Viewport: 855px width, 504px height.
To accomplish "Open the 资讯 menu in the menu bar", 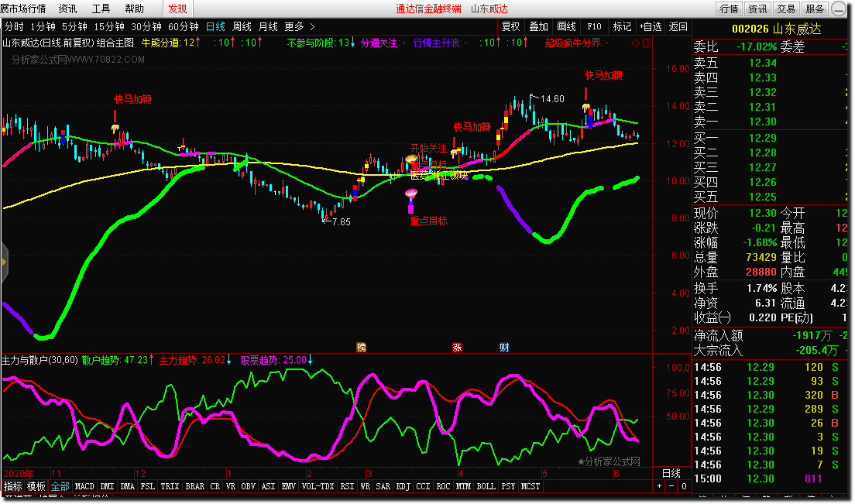I will pyautogui.click(x=67, y=9).
